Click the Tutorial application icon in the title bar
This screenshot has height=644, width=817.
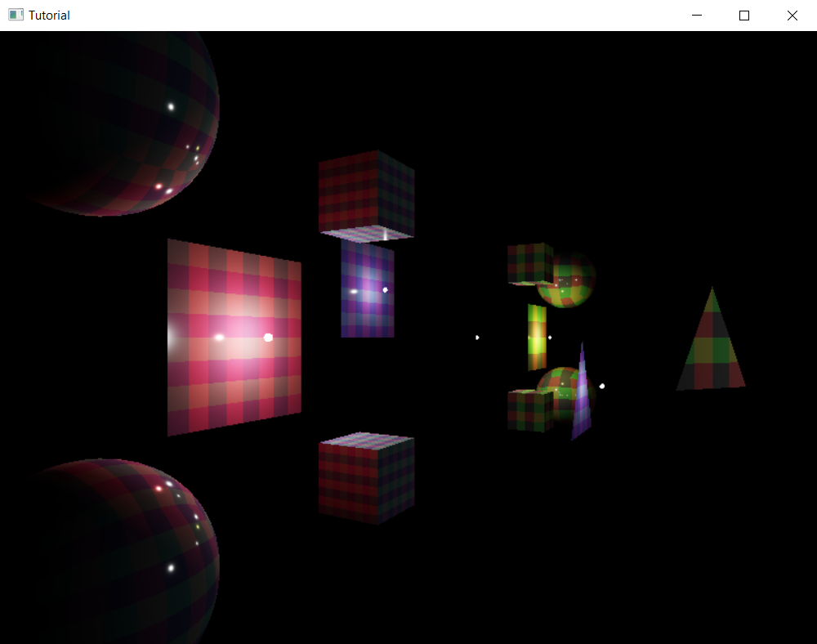(x=15, y=15)
